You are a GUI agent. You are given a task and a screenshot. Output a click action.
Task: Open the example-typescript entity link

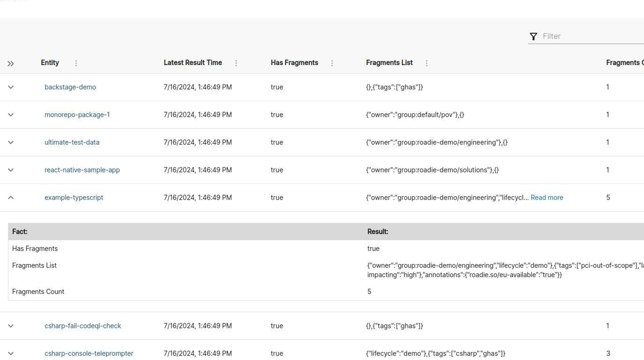coord(74,198)
